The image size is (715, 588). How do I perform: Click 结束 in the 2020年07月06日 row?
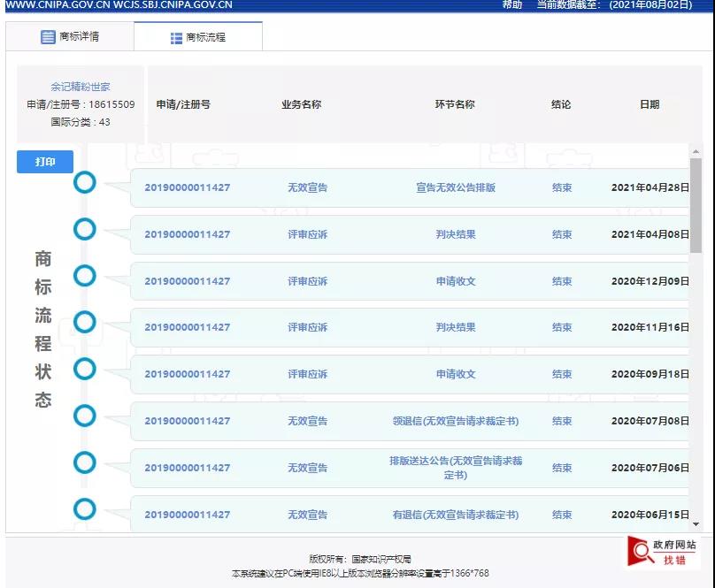(x=562, y=468)
